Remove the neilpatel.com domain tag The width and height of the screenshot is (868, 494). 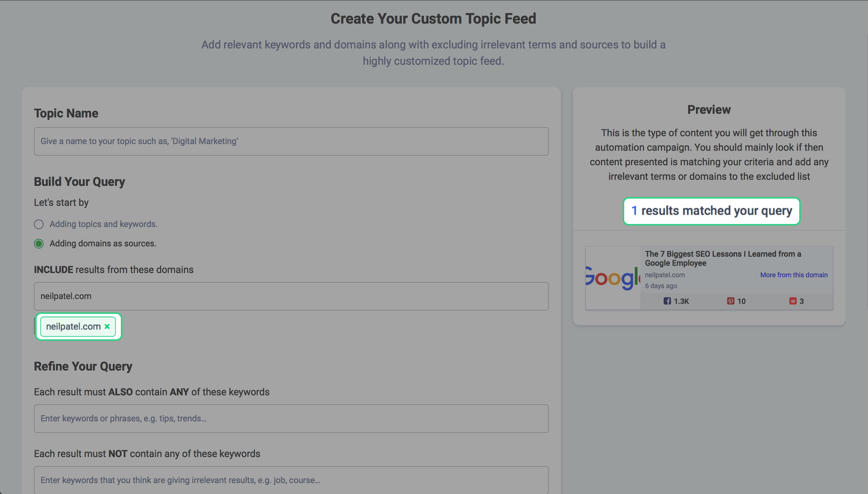tap(107, 326)
